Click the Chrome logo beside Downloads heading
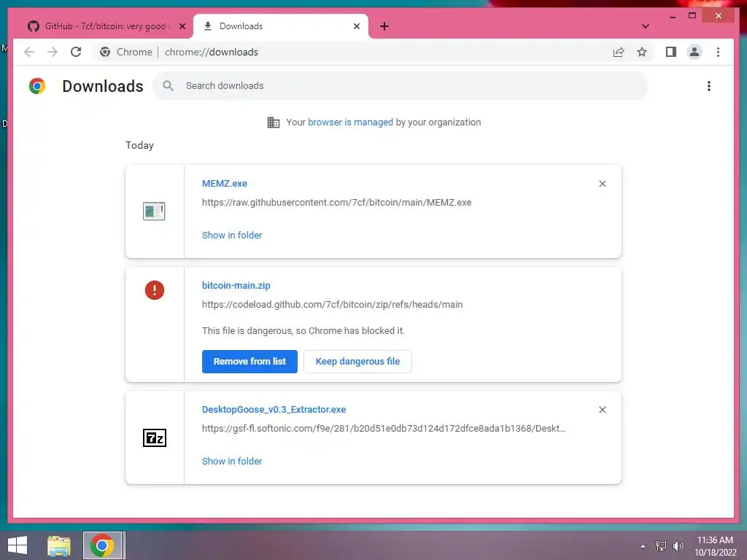 (37, 86)
